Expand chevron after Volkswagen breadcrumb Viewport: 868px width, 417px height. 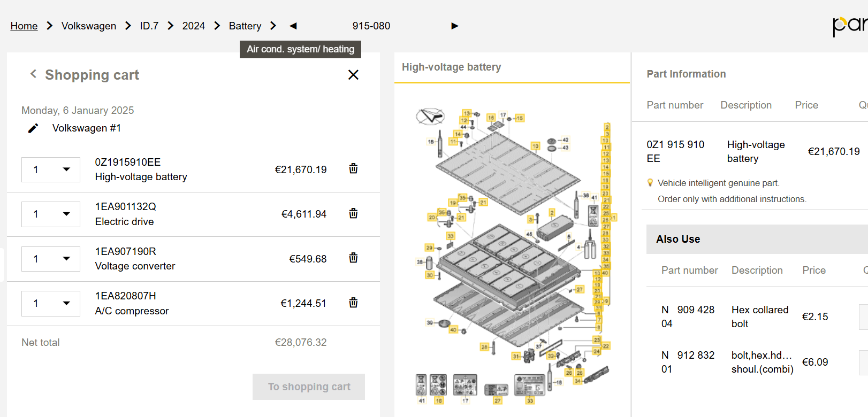128,26
